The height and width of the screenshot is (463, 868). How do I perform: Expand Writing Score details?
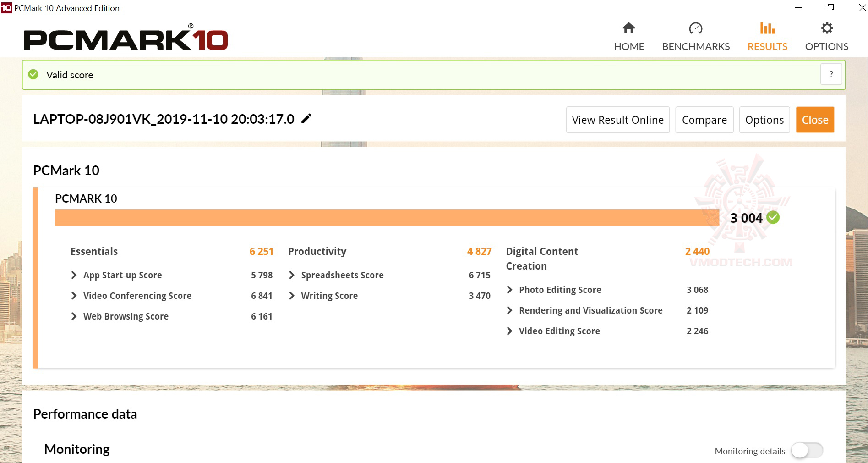[x=292, y=296]
